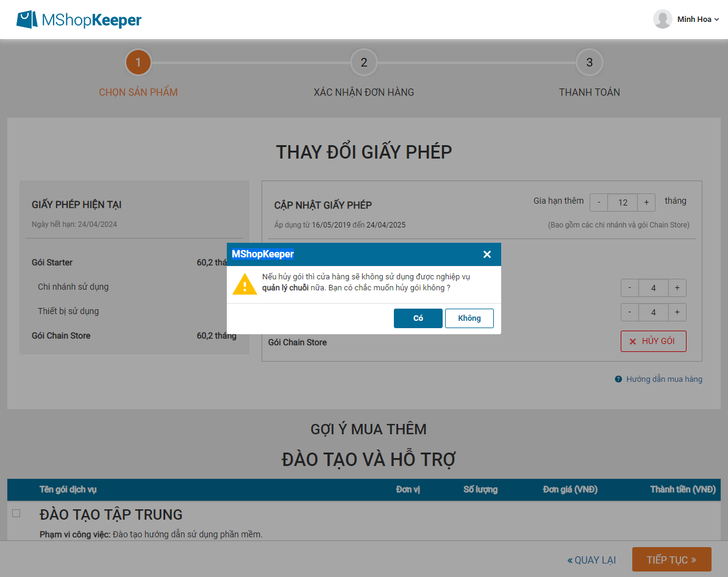Click the months field showing 12

pyautogui.click(x=623, y=202)
